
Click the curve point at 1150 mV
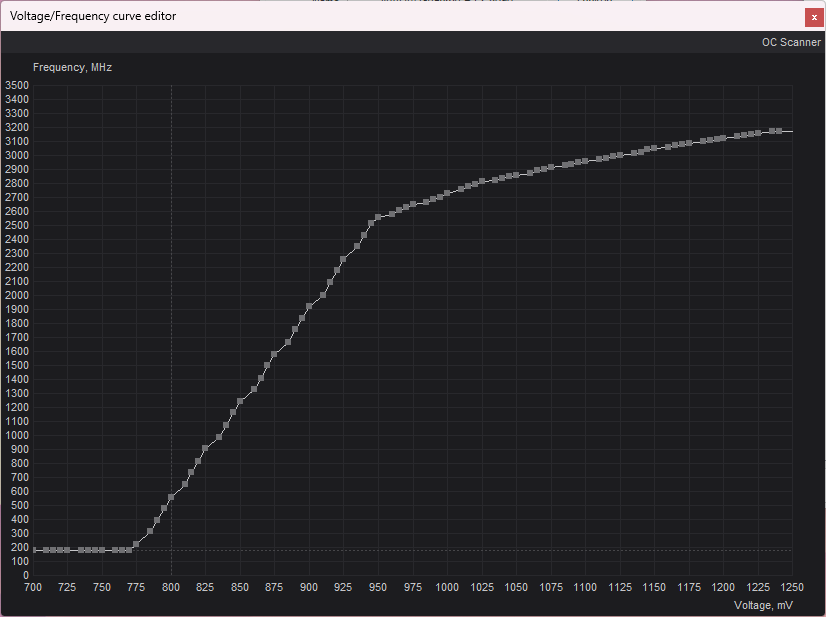[654, 148]
